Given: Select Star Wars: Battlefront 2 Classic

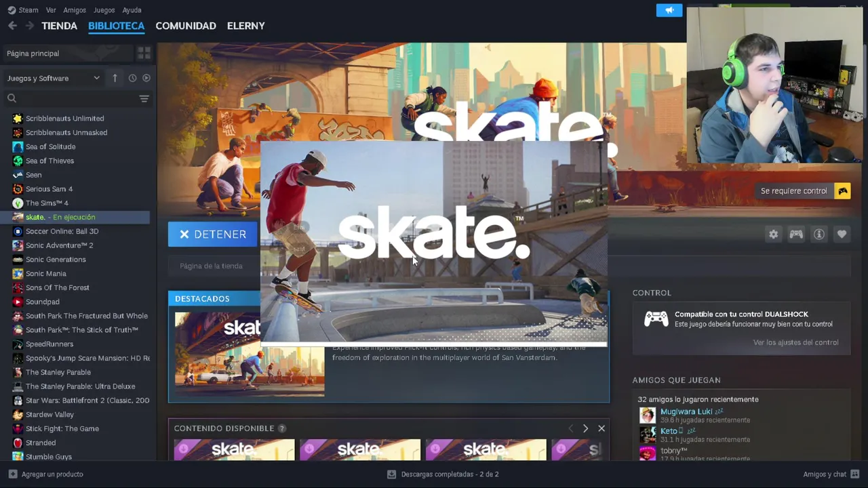Looking at the screenshot, I should (87, 401).
